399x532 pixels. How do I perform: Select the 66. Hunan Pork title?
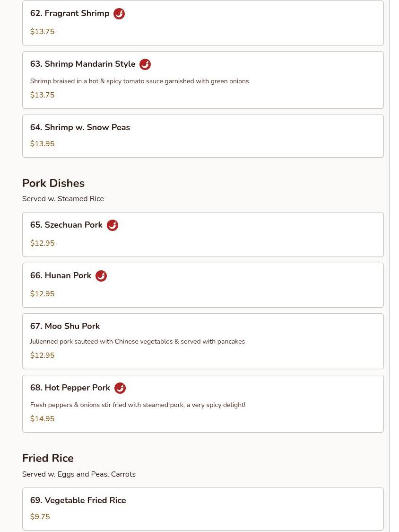(x=61, y=276)
